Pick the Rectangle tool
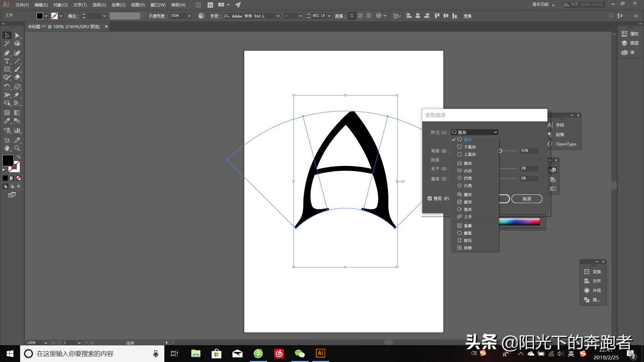This screenshot has height=362, width=644. (7, 69)
